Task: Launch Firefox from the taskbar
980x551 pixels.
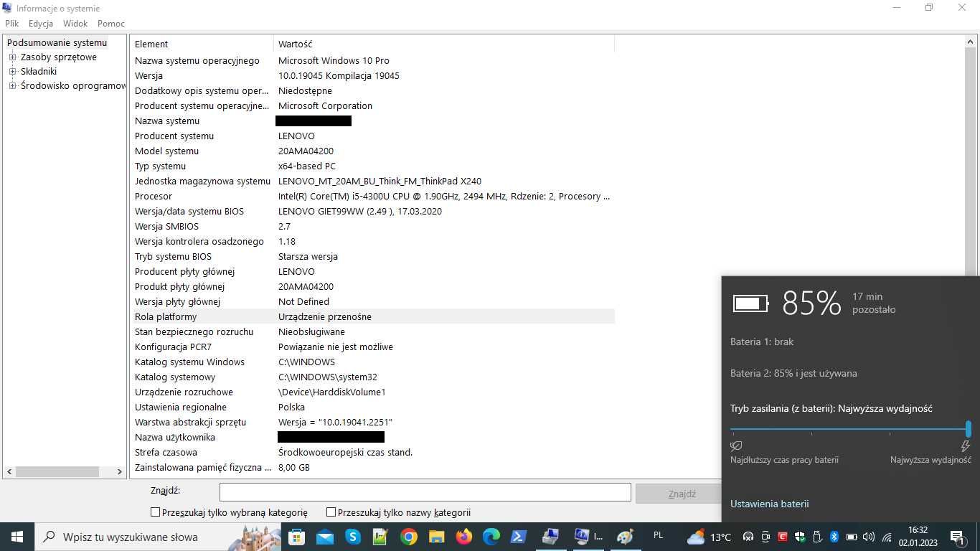Action: 464,537
